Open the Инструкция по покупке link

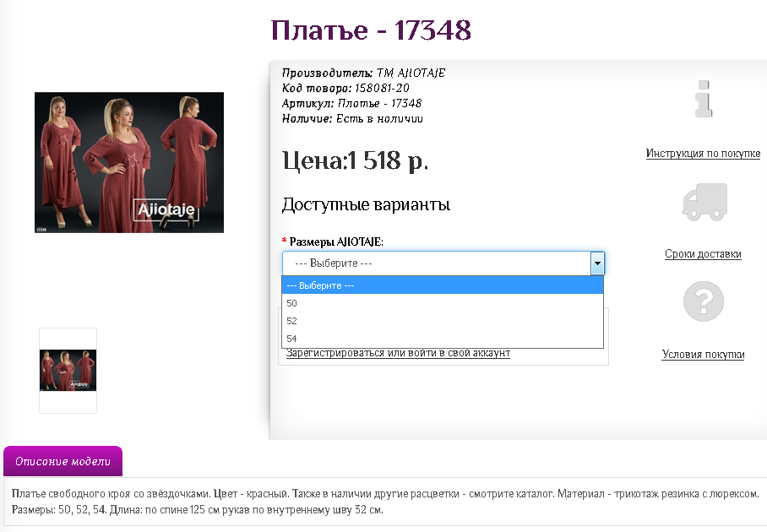point(703,154)
